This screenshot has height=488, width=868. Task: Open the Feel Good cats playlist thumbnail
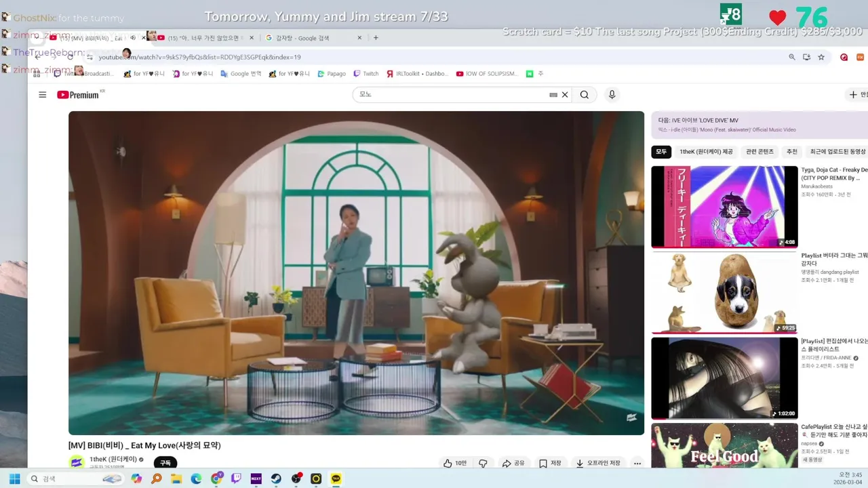pyautogui.click(x=724, y=445)
